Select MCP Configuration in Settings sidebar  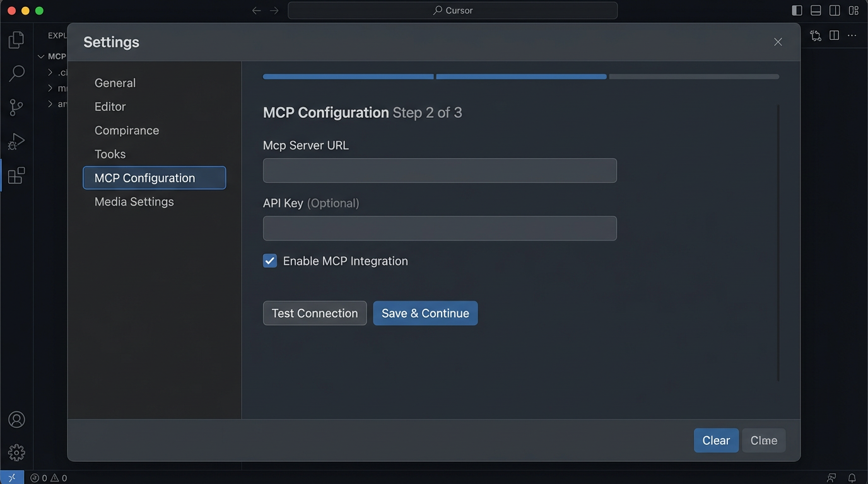click(x=154, y=178)
